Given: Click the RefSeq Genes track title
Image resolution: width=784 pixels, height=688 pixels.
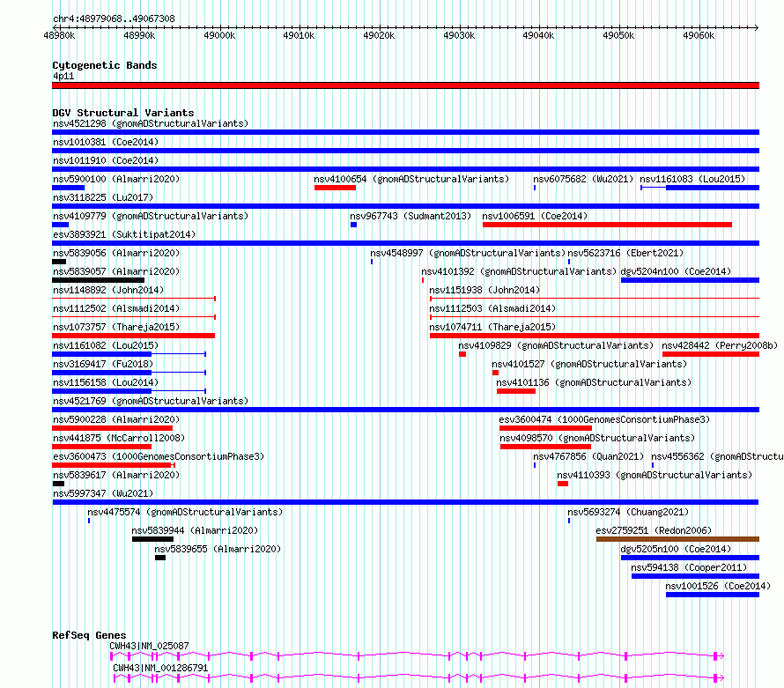Looking at the screenshot, I should click(x=90, y=635).
